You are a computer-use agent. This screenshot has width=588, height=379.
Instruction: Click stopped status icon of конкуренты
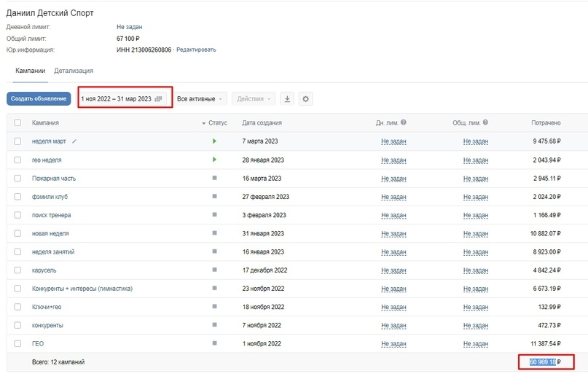click(x=214, y=325)
